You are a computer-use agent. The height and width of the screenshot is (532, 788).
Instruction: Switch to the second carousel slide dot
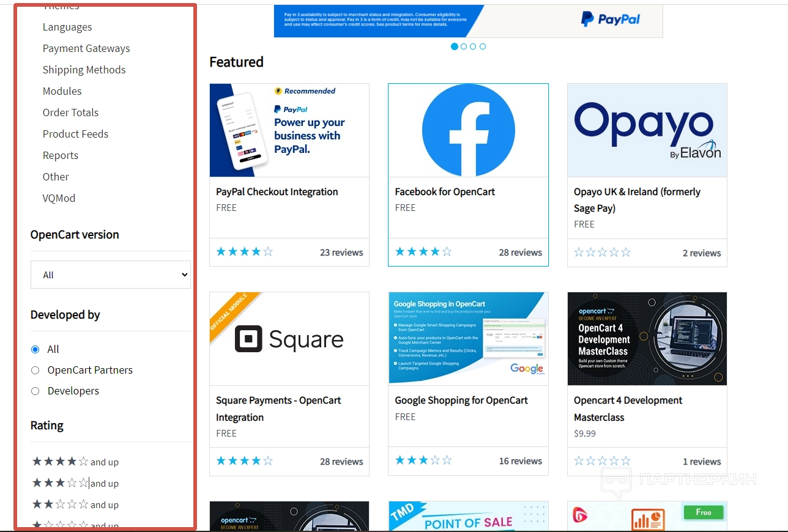click(464, 46)
